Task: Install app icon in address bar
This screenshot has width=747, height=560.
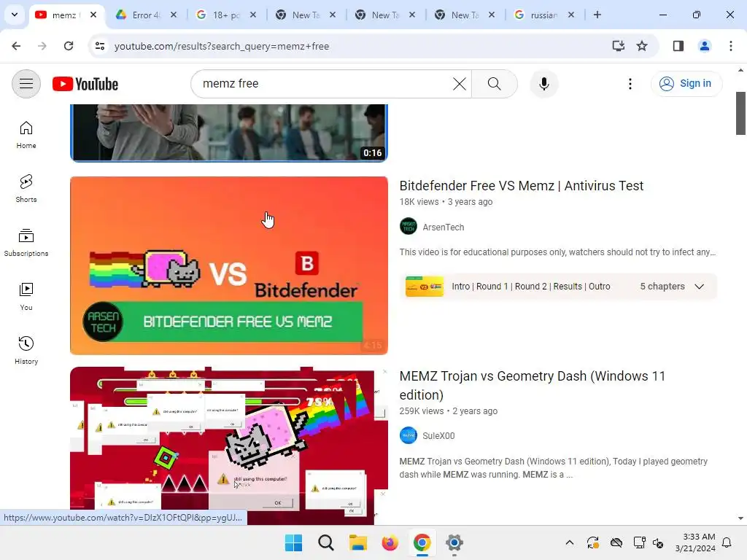Action: click(x=618, y=46)
